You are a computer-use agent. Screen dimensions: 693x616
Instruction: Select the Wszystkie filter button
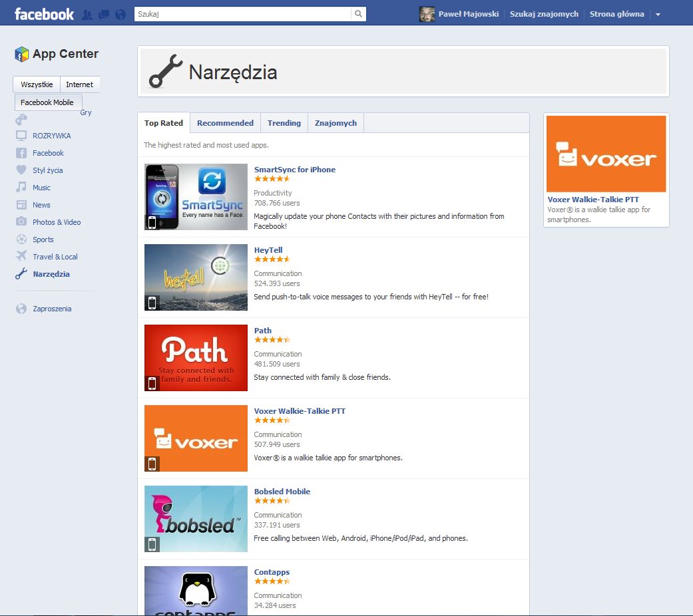pyautogui.click(x=37, y=84)
